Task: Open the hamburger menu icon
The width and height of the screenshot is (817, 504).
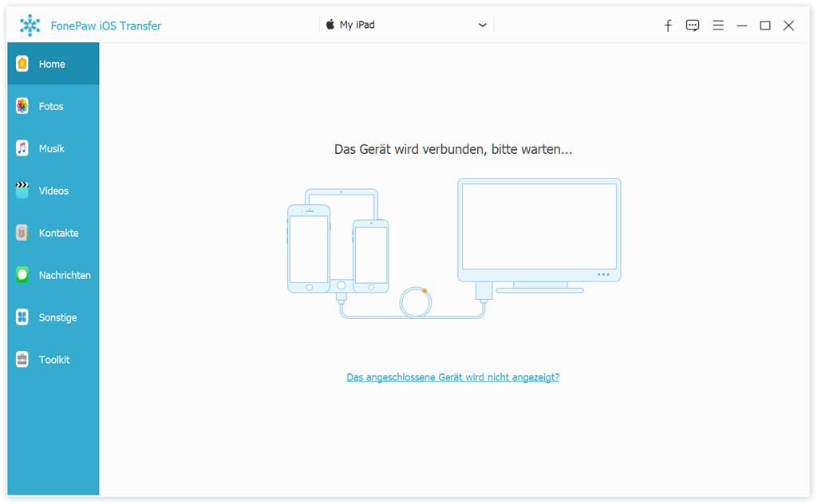Action: point(718,25)
